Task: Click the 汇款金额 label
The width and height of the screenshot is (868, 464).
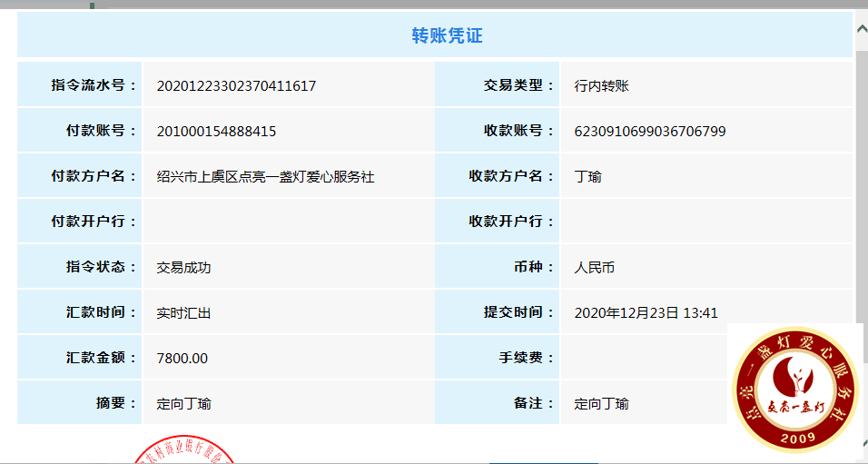Action: [102, 358]
